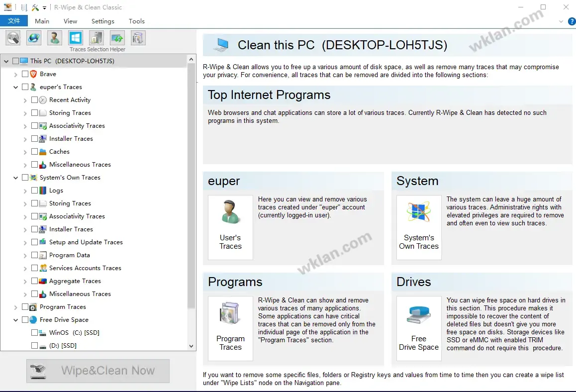The image size is (576, 392).
Task: Collapse the ribbon with chevron arrow
Action: pos(561,21)
